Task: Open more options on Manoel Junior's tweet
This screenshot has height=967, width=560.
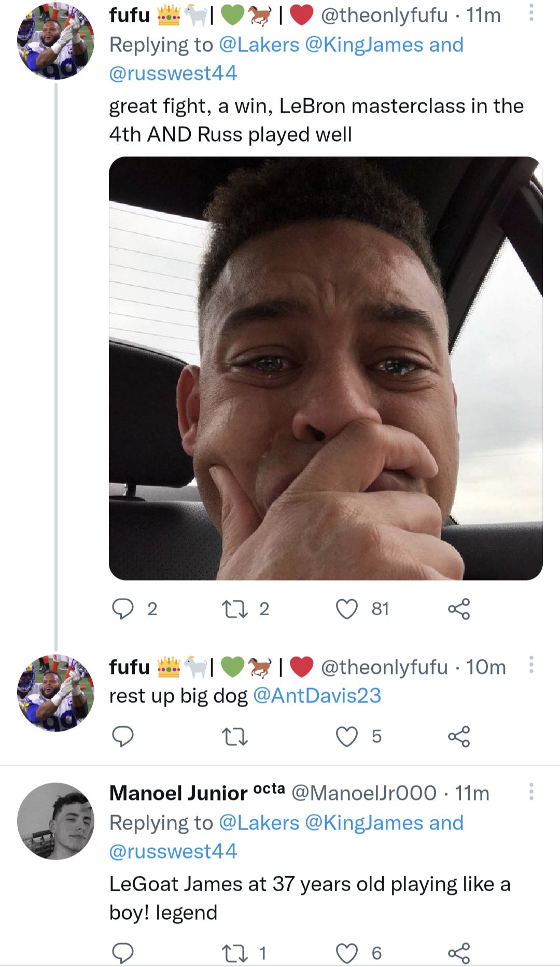Action: click(x=531, y=792)
